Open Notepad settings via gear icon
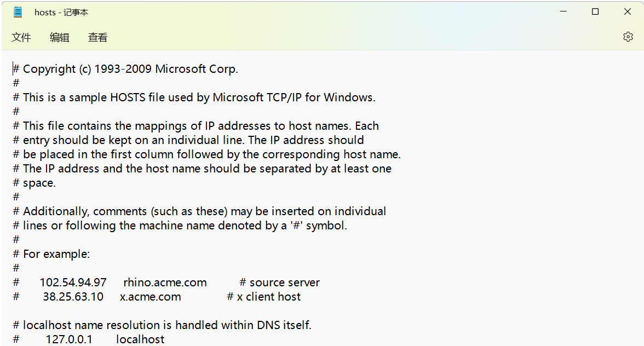 coord(628,37)
